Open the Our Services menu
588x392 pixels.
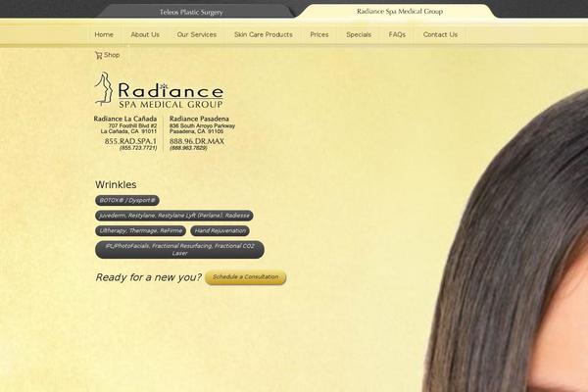click(197, 34)
